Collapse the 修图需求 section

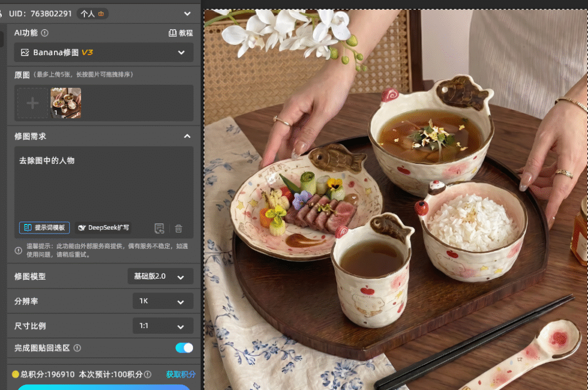coord(187,136)
